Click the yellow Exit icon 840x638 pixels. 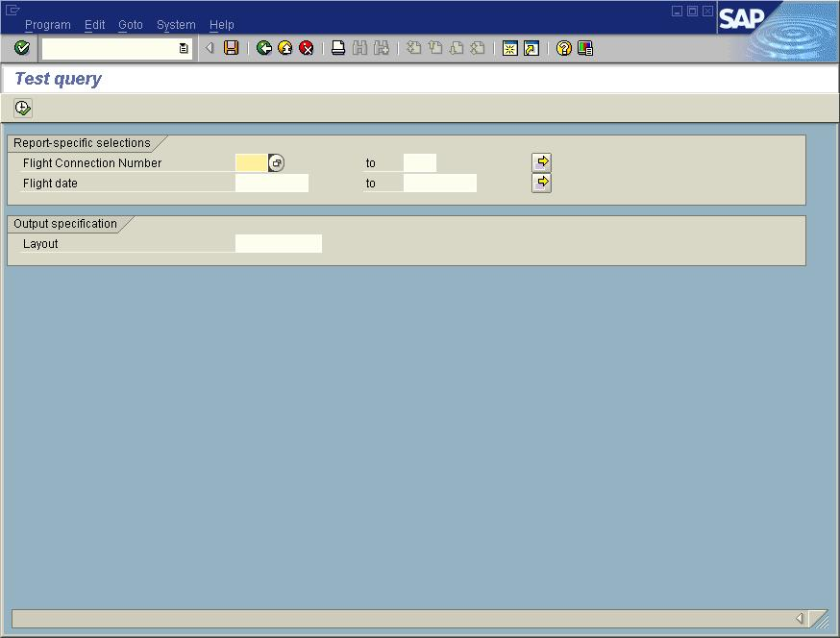(285, 48)
